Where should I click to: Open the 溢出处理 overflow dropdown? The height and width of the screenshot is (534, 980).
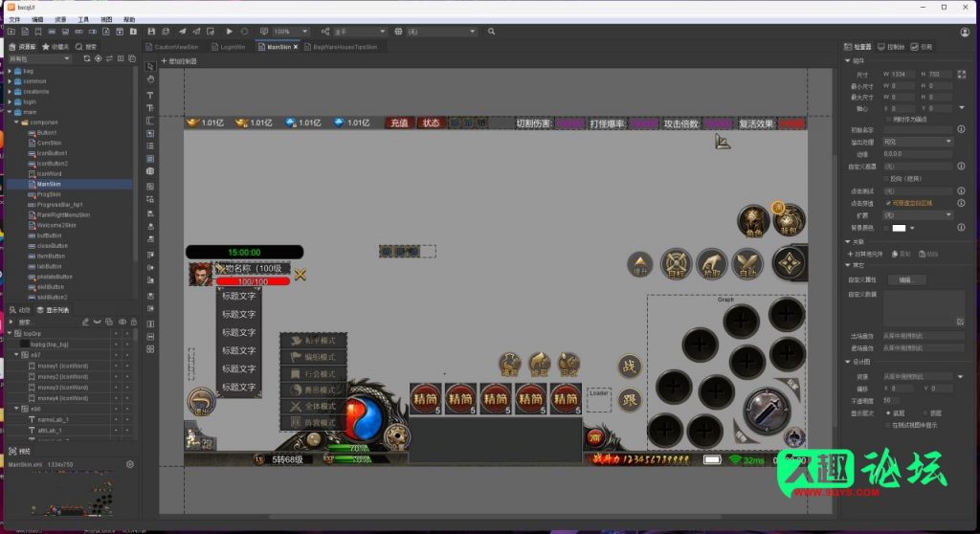tap(918, 142)
